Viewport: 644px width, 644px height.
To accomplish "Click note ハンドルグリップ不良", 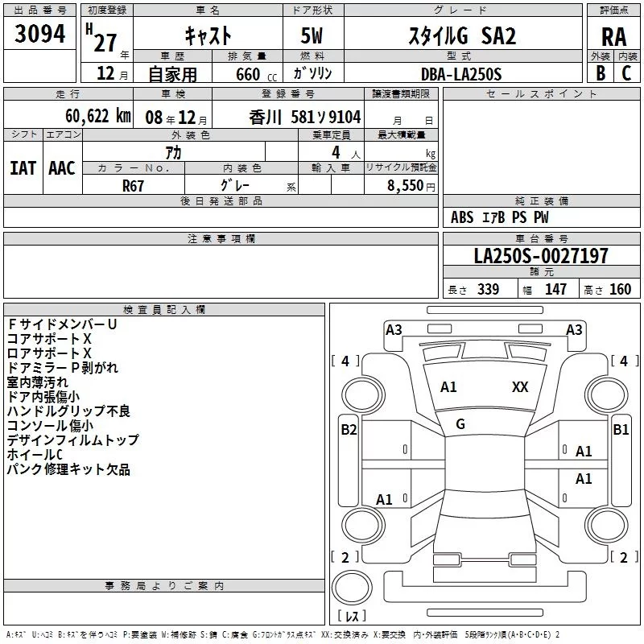I will [68, 411].
